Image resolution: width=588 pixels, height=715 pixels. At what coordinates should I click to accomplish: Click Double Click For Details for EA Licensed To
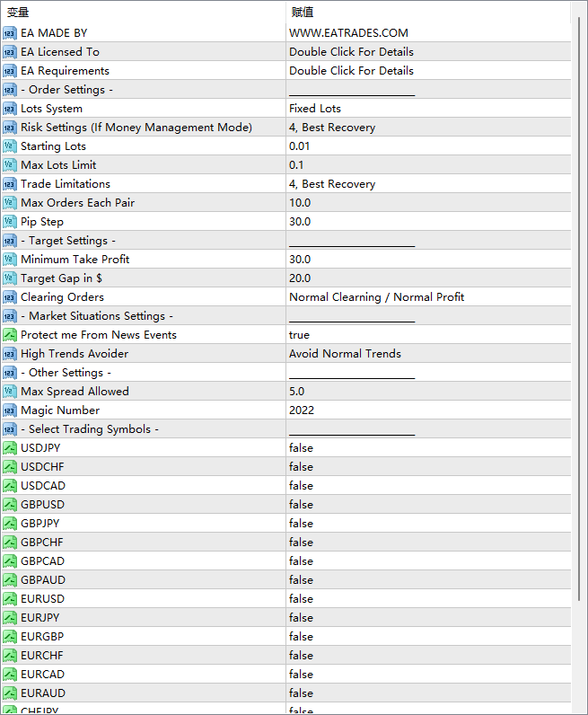tap(351, 52)
